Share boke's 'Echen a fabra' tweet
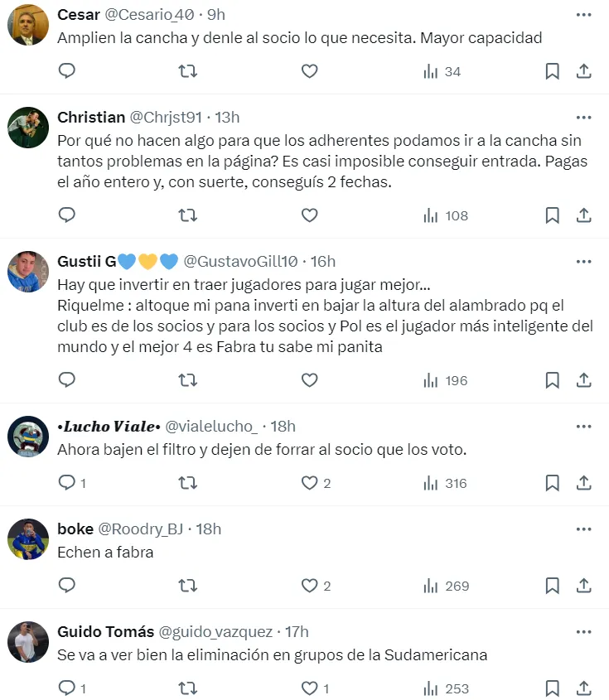609x700 pixels. [x=583, y=586]
